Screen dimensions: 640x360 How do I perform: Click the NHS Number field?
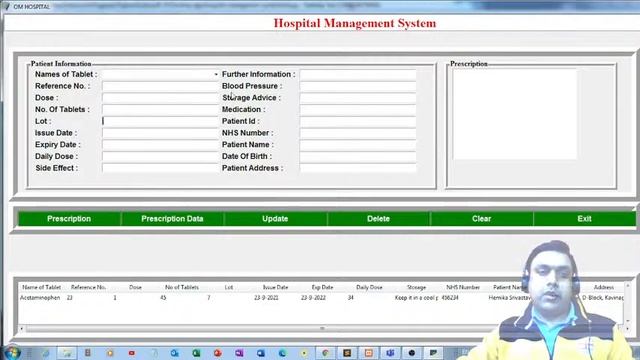(358, 133)
